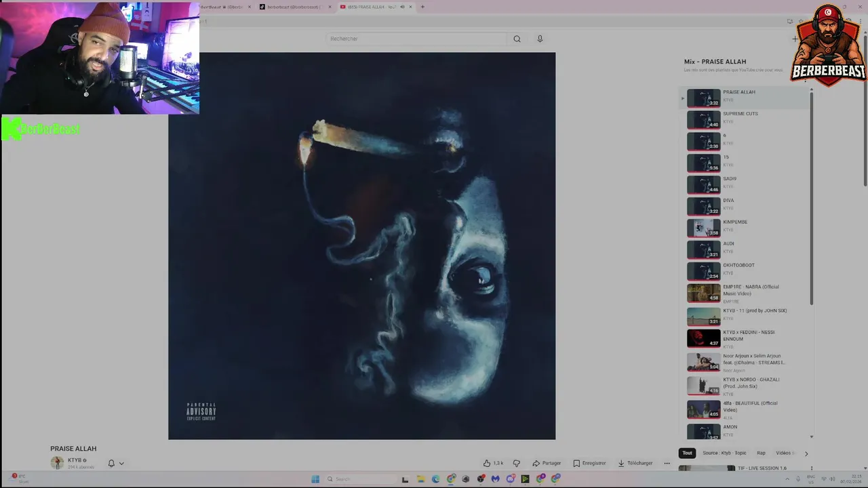Open File Explorer from the taskbar
Screen dimensions: 868x488
tap(420, 479)
